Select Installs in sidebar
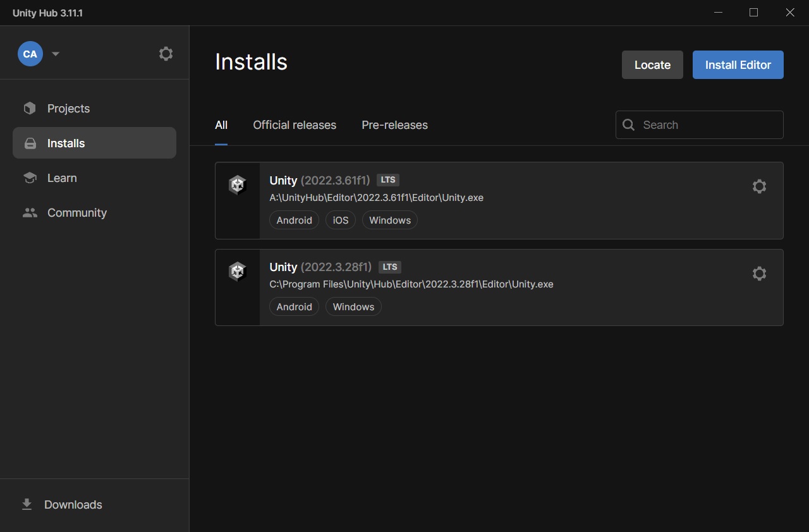This screenshot has height=532, width=809. click(x=94, y=143)
